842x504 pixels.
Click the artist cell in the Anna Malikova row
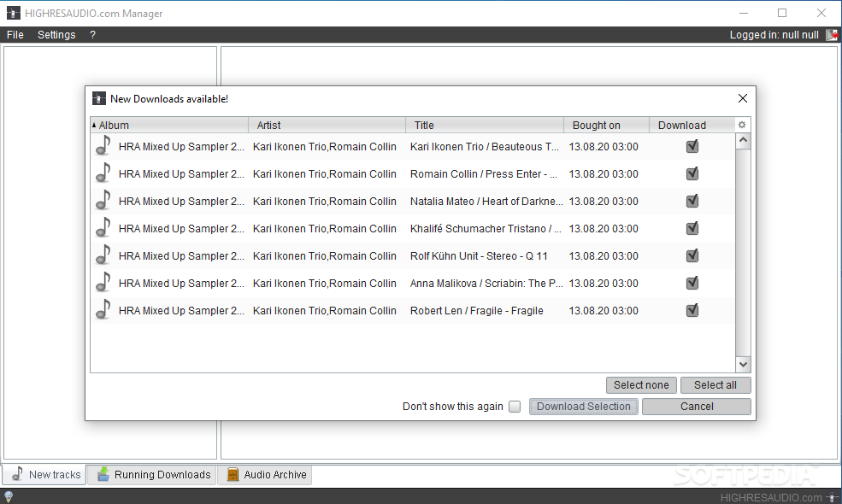click(x=324, y=284)
